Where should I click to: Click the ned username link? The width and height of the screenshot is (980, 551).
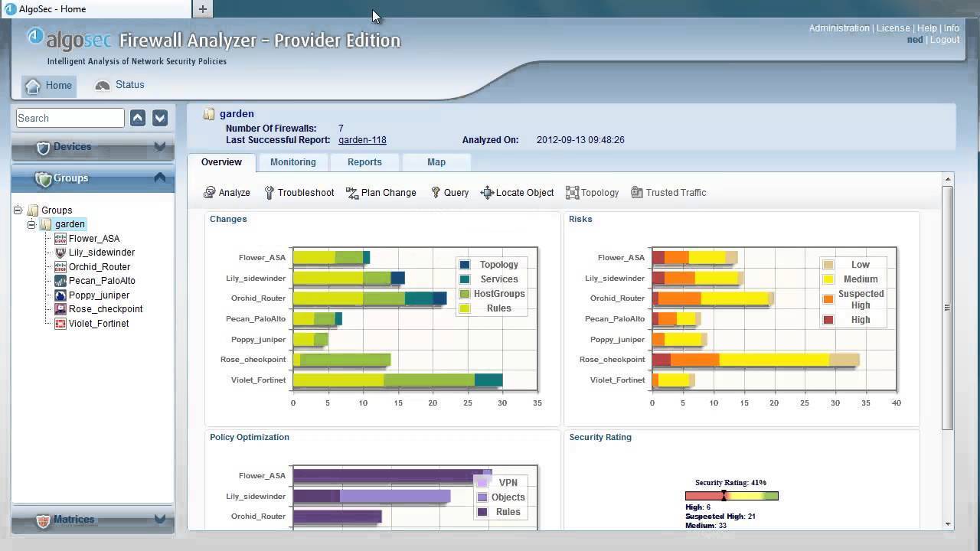click(915, 40)
